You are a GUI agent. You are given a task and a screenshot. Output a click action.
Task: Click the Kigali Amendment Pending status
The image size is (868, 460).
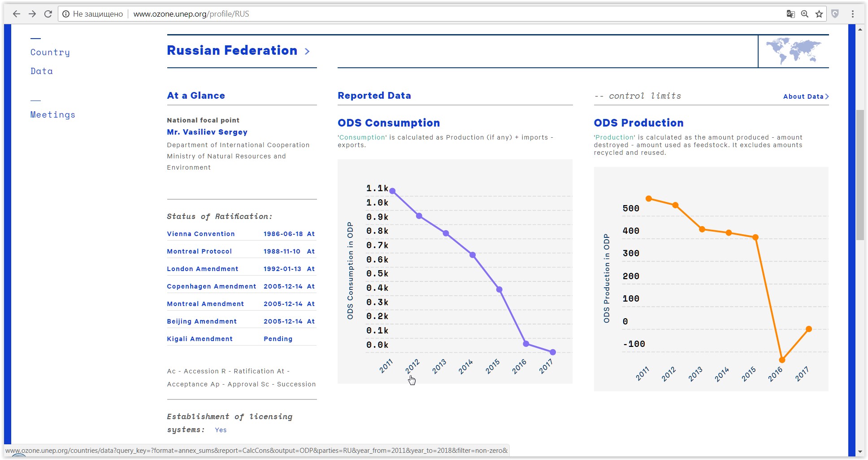tap(278, 339)
